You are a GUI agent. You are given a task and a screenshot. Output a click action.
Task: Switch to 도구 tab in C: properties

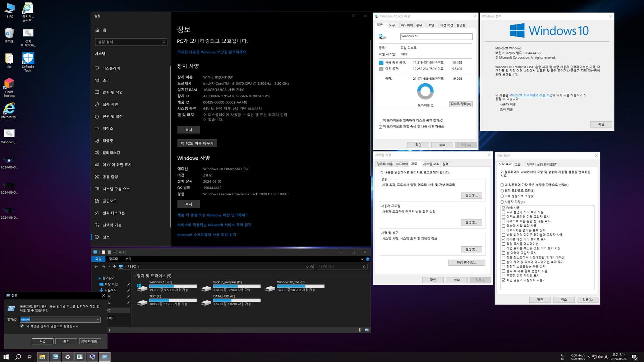392,25
